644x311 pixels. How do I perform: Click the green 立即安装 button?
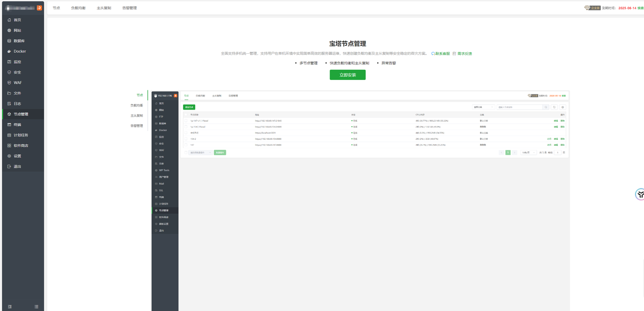coord(348,75)
